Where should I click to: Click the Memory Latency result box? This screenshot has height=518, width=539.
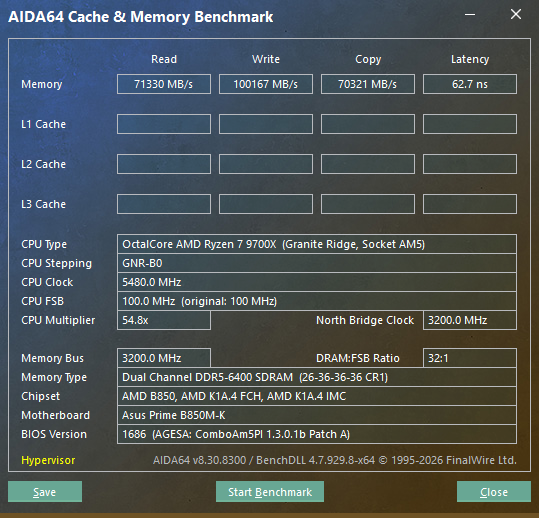point(470,84)
